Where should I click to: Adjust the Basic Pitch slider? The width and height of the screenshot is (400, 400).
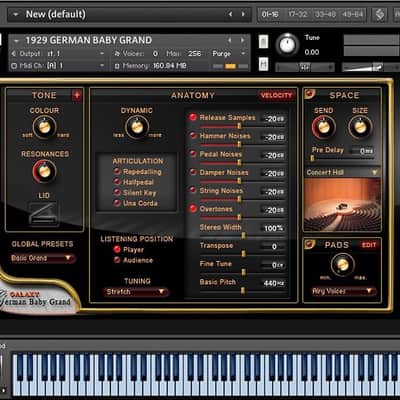click(243, 291)
